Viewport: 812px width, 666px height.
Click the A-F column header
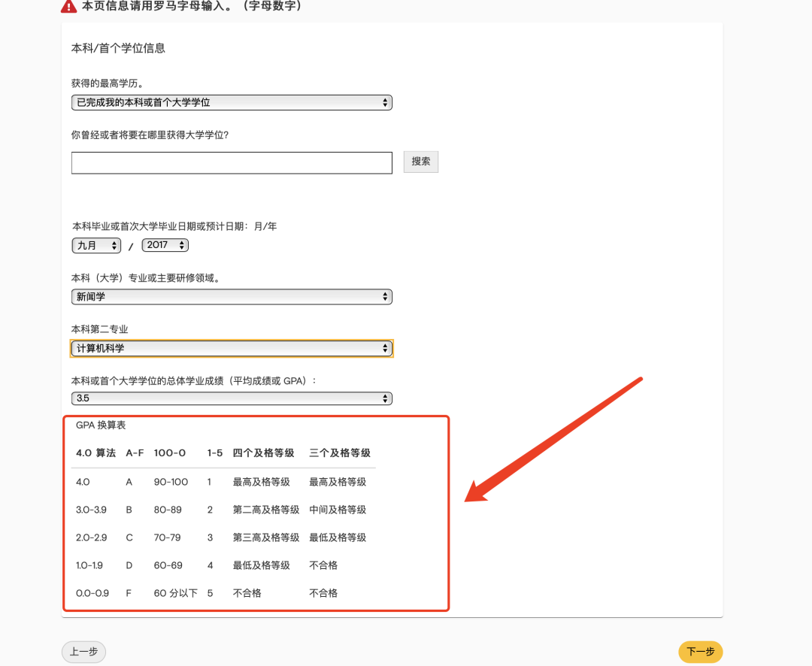[135, 453]
